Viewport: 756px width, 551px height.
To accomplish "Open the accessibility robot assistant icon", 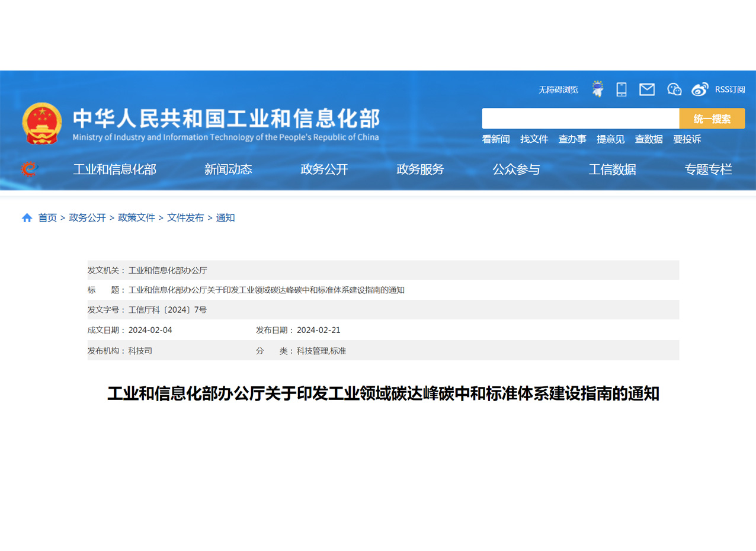I will [x=598, y=89].
